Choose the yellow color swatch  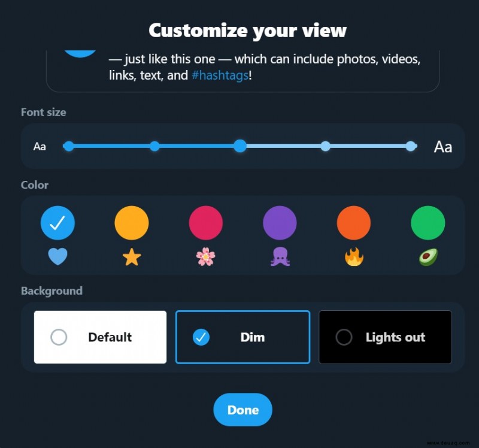(132, 223)
